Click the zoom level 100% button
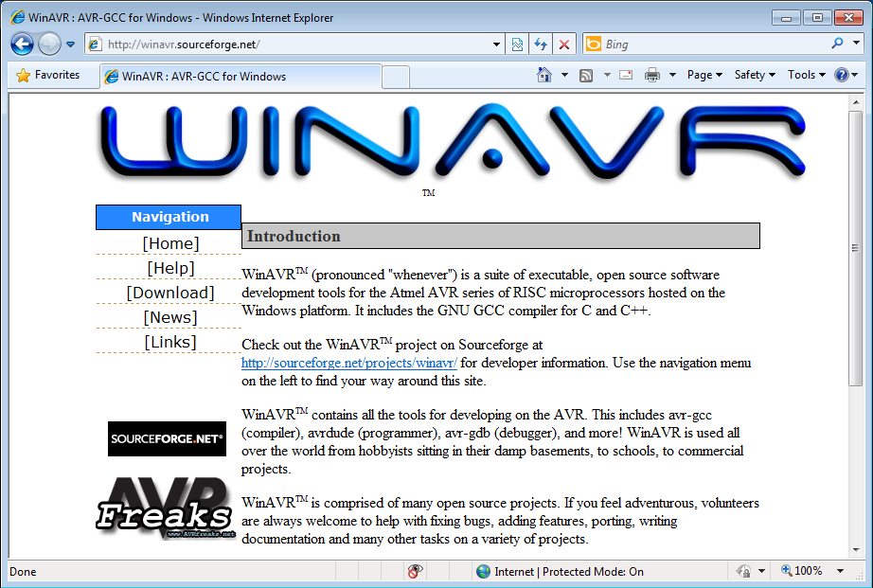Screen dimensions: 873x588 pyautogui.click(x=802, y=571)
